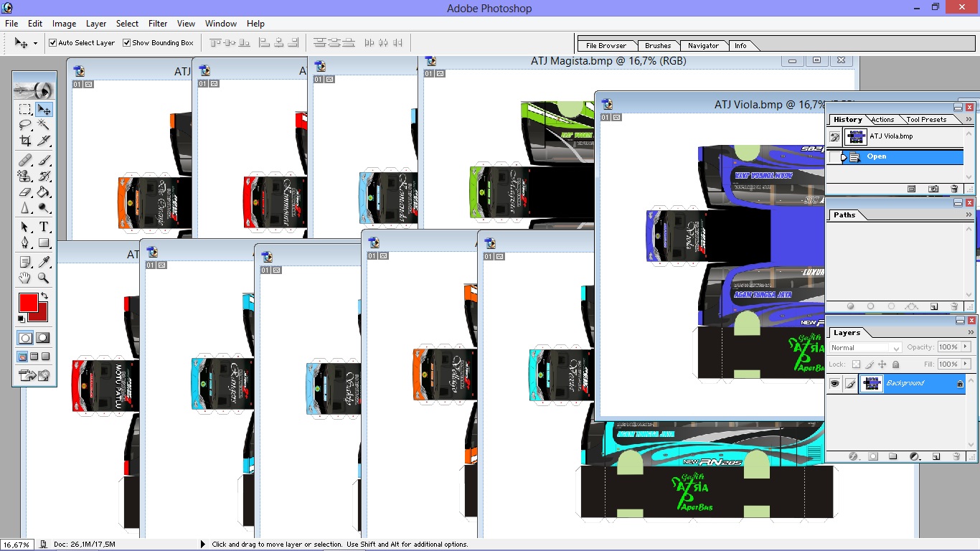The image size is (980, 551).
Task: Create new fill or adjustment layer
Action: 915,456
